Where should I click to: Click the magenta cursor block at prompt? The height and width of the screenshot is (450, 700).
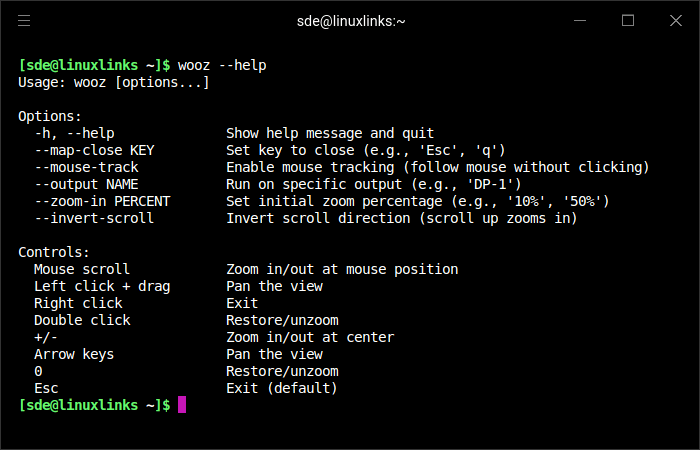click(182, 405)
